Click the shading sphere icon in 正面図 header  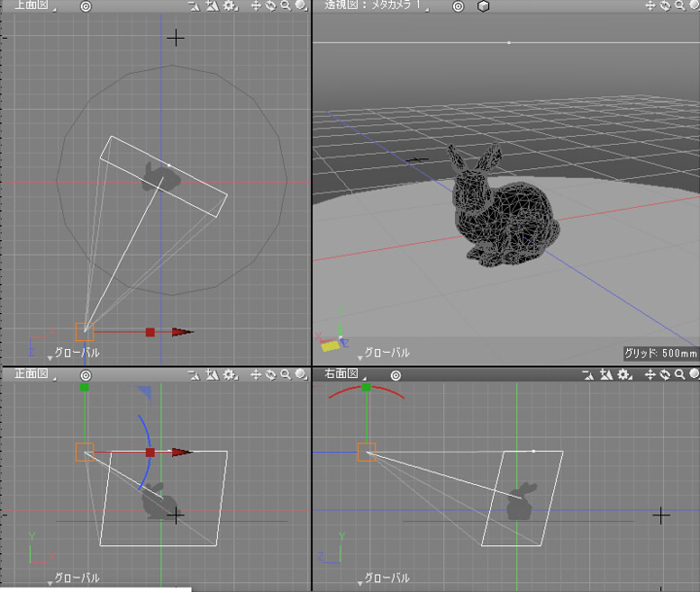click(x=301, y=374)
